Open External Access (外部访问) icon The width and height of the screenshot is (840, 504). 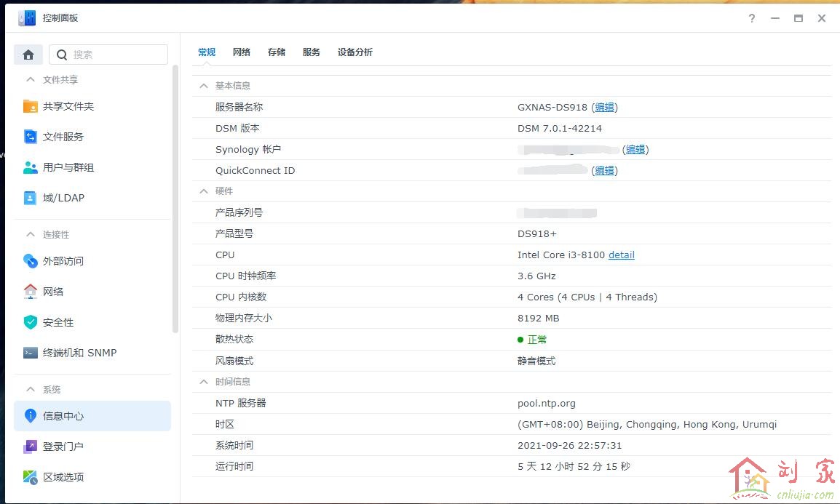[30, 261]
